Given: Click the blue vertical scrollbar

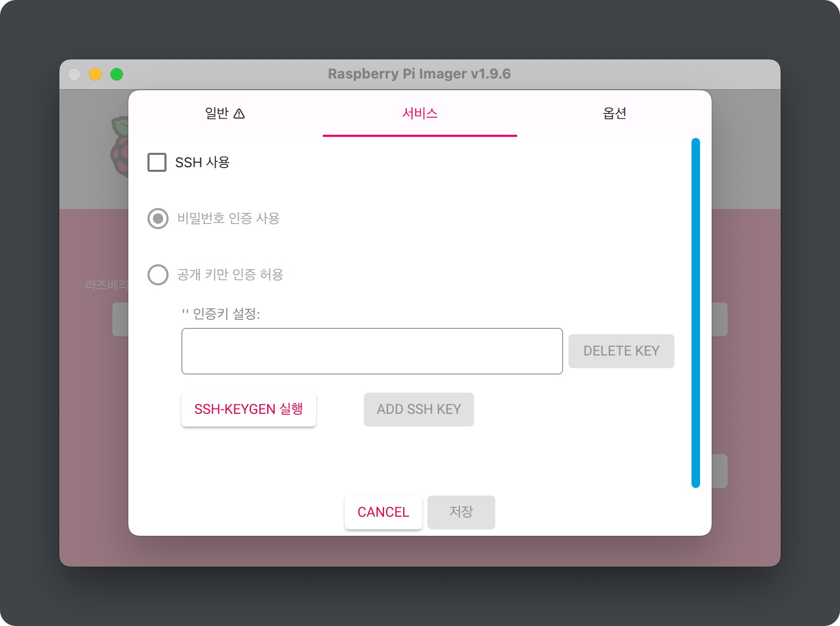Looking at the screenshot, I should pos(696,313).
